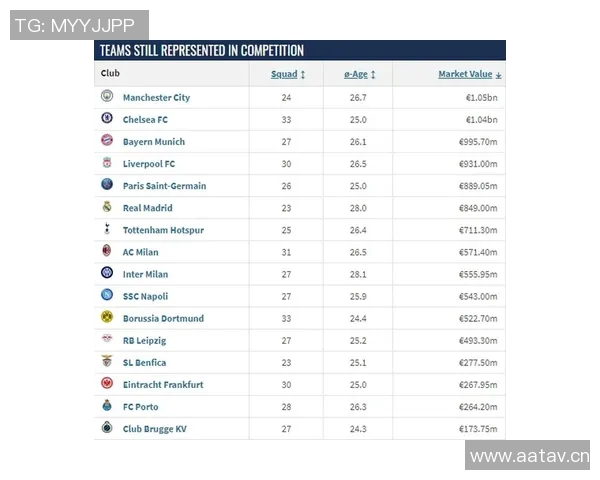Open the AC Milan club link
The width and height of the screenshot is (600, 480).
pyautogui.click(x=141, y=252)
